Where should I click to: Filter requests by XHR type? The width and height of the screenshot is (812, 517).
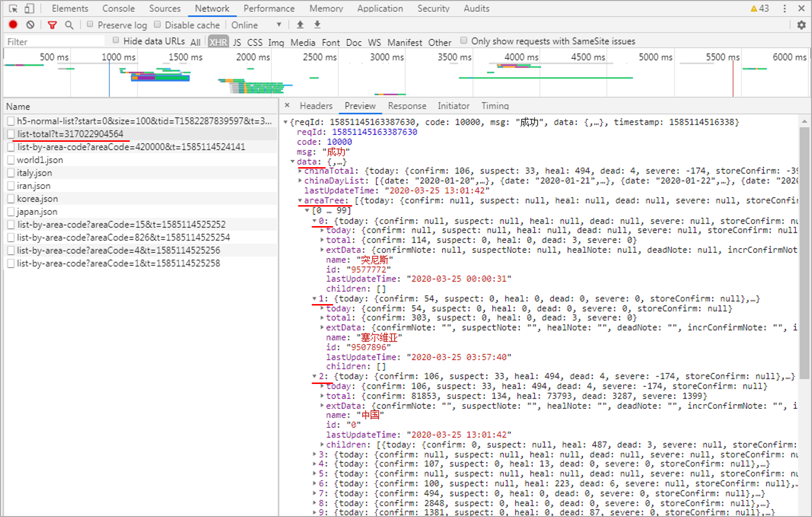coord(218,42)
